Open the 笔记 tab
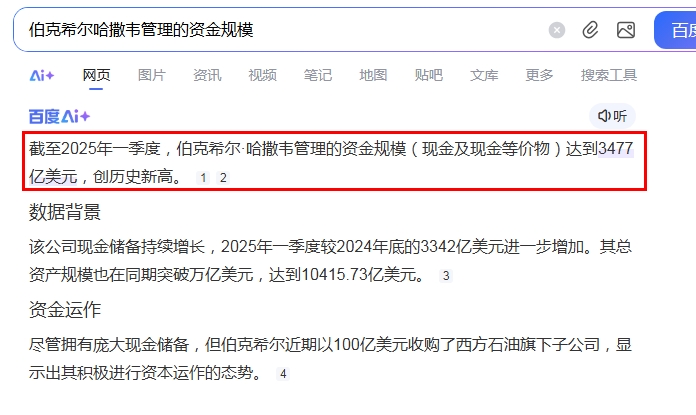This screenshot has width=696, height=415. point(318,75)
